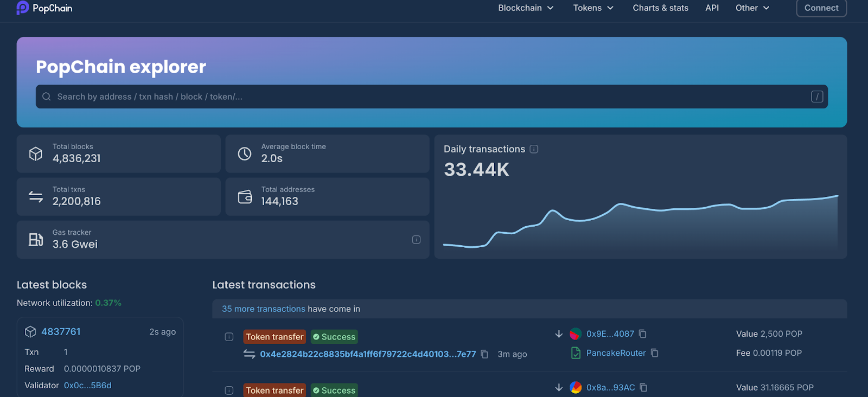Open the API menu item

coord(712,8)
